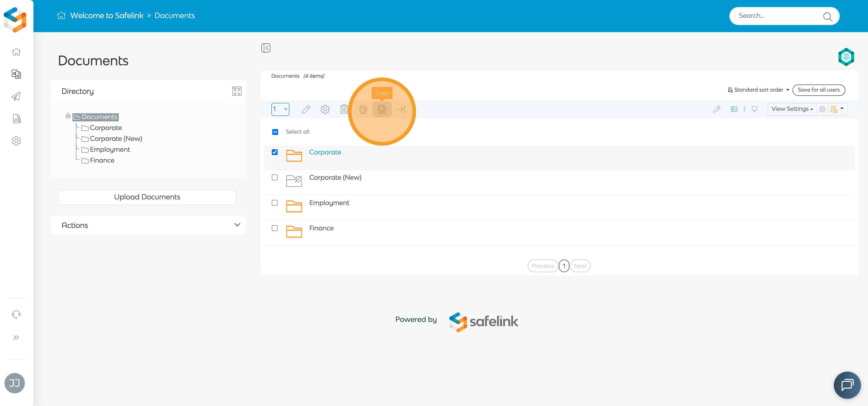Screen dimensions: 868x406
Task: Open the View Settings dropdown
Action: pos(792,109)
